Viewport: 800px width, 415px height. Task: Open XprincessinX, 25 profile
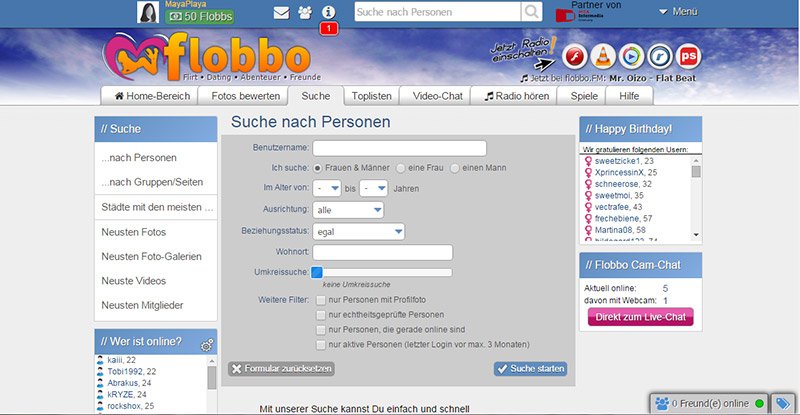point(626,173)
